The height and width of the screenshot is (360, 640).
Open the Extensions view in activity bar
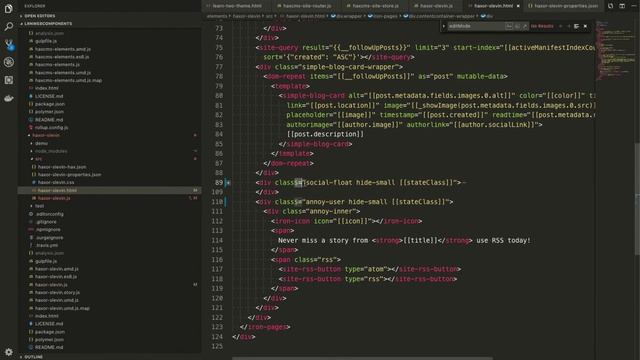pos(9,80)
